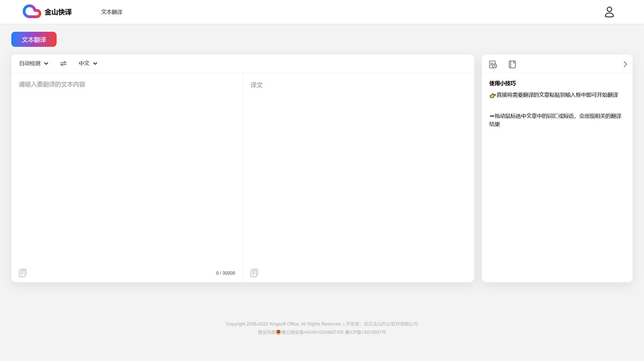Click the 0 / 30000 character counter

225,273
